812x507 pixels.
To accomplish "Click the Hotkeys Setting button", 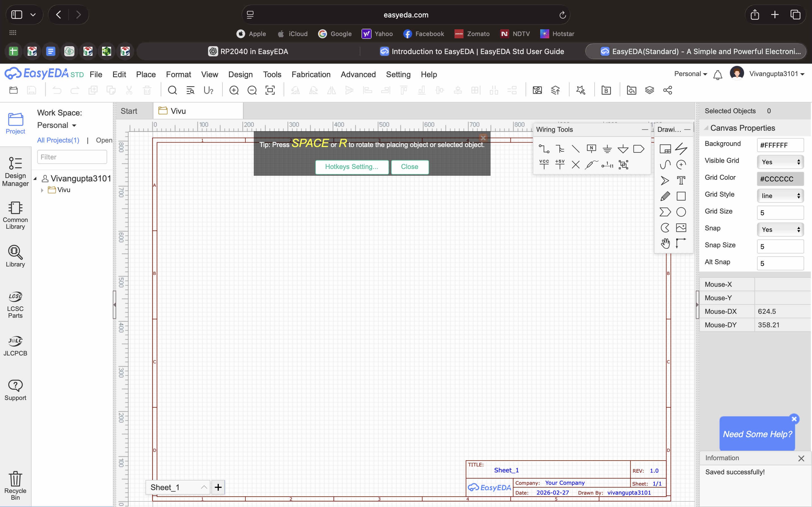I will (x=351, y=167).
